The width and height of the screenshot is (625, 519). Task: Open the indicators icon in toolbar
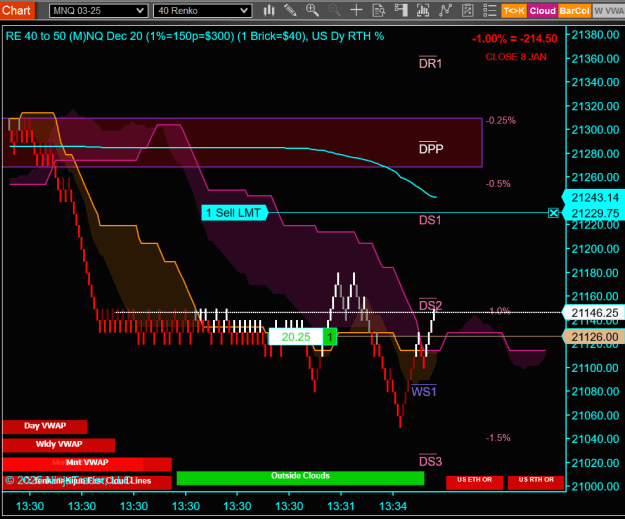(x=423, y=10)
